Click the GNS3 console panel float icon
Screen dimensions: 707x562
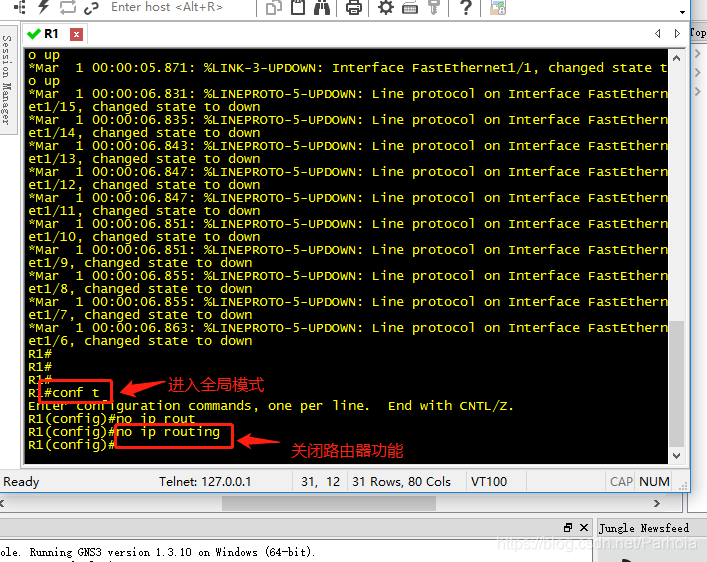coord(568,527)
